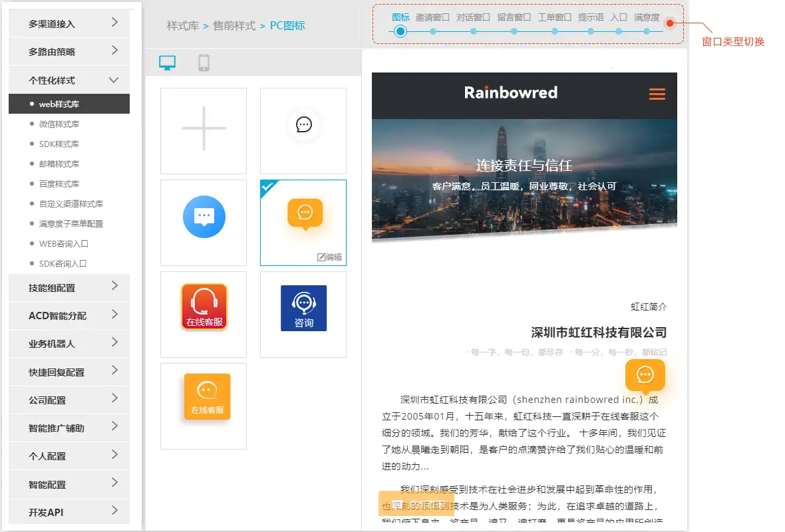Image resolution: width=785 pixels, height=532 pixels.
Task: Open 微信样式库 in the sidebar
Action: [x=59, y=124]
